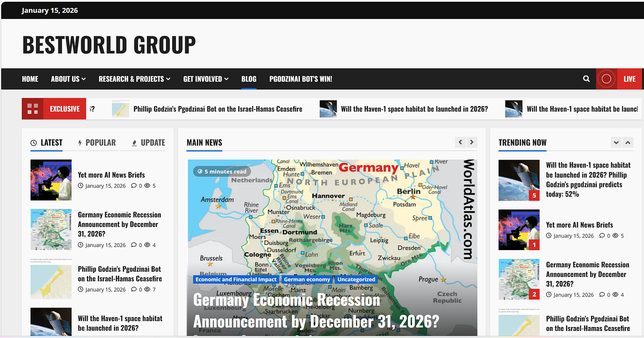Open Trending 'Yet more AI News Briefs'
644x338 pixels.
(x=579, y=225)
